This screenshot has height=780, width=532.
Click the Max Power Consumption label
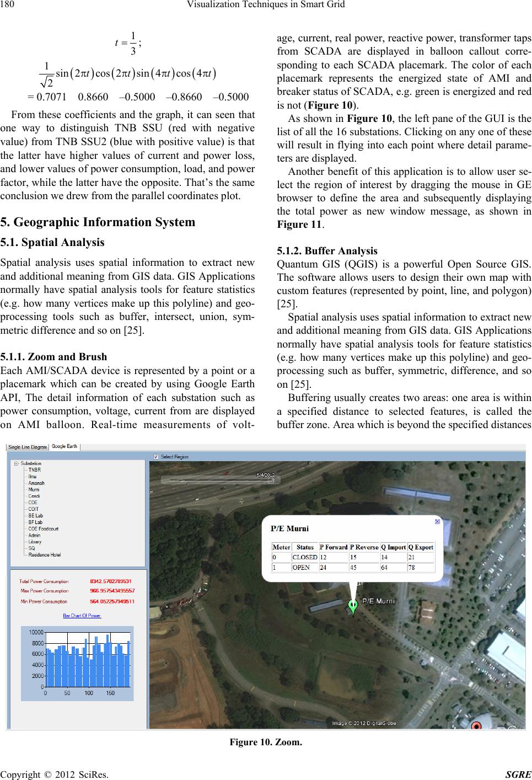click(x=44, y=591)
